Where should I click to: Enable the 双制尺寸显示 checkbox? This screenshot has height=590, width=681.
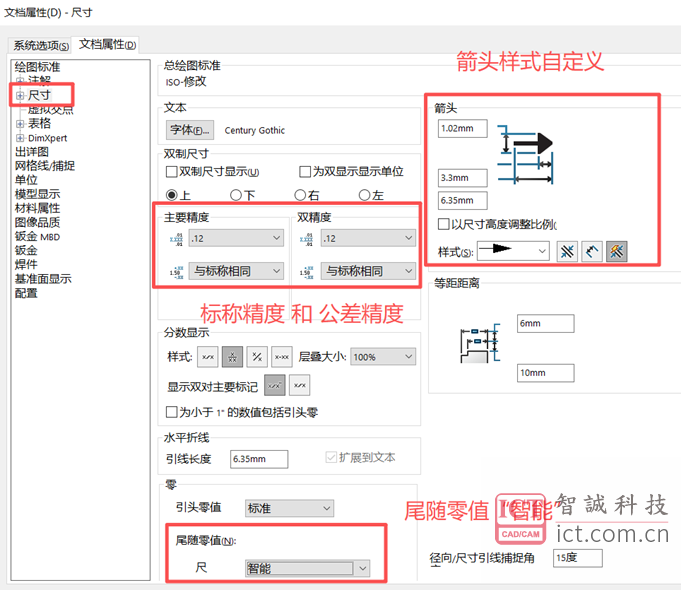click(x=172, y=172)
